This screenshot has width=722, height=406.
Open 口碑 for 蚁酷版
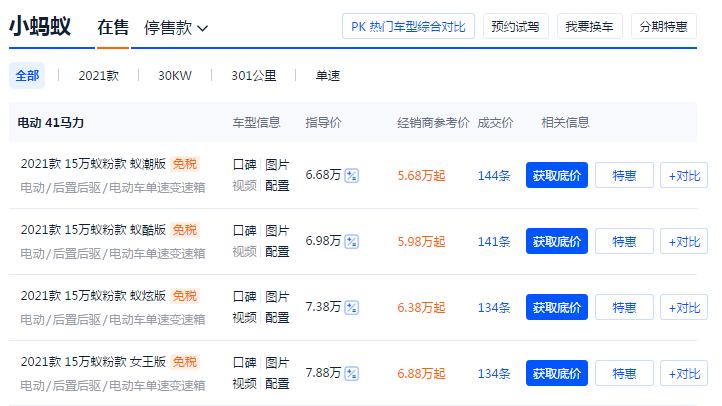(245, 231)
